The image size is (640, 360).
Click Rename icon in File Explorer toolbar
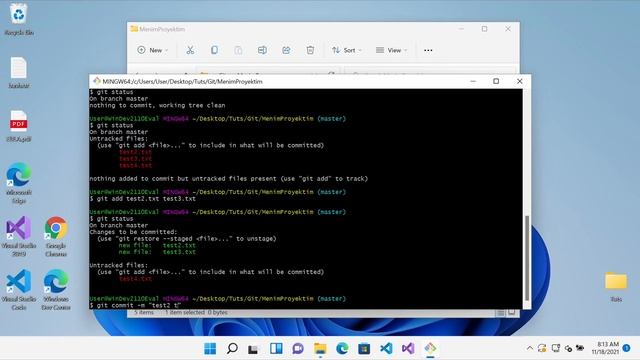pyautogui.click(x=262, y=50)
